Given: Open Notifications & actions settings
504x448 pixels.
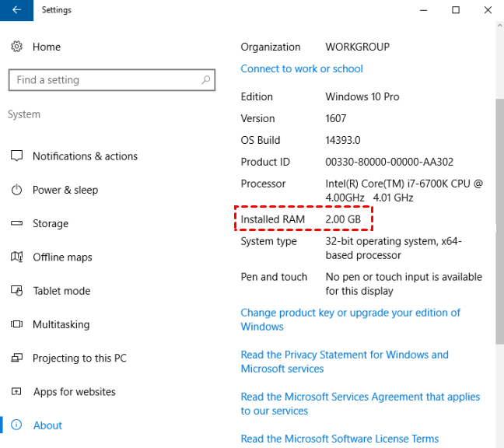Looking at the screenshot, I should 86,156.
